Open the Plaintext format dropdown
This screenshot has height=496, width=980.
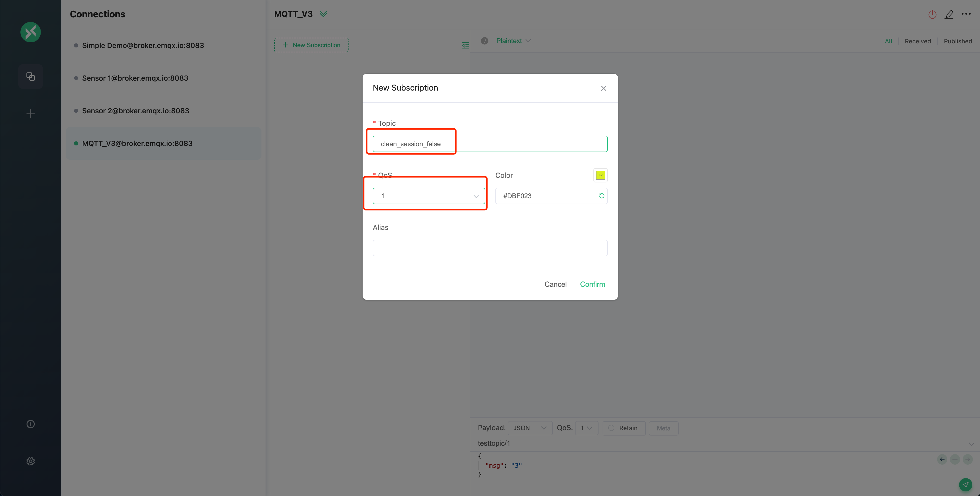click(513, 41)
